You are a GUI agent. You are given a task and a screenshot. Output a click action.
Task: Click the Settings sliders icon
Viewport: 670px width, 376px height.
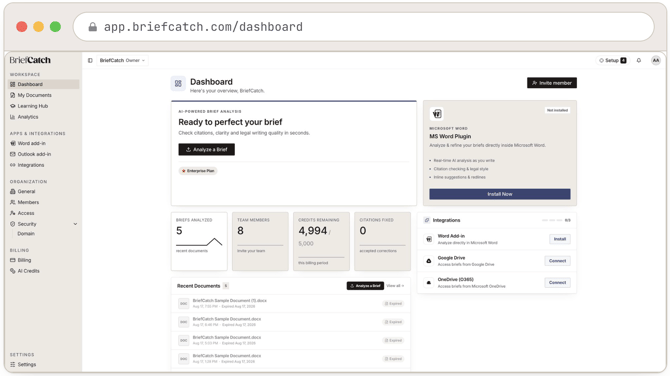(12, 364)
